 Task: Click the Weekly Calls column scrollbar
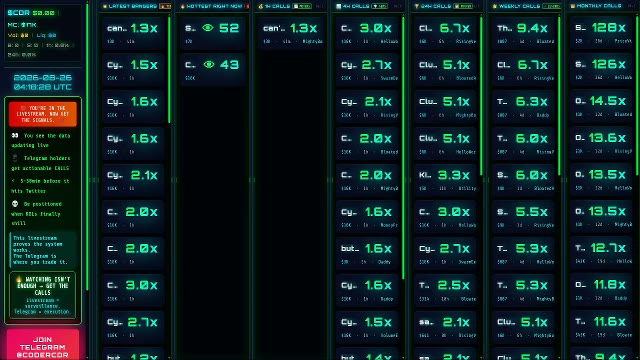[559, 96]
